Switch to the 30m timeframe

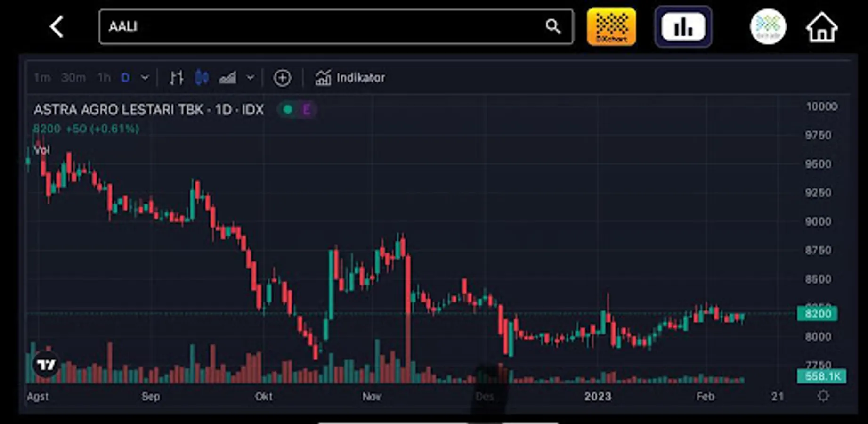coord(73,78)
